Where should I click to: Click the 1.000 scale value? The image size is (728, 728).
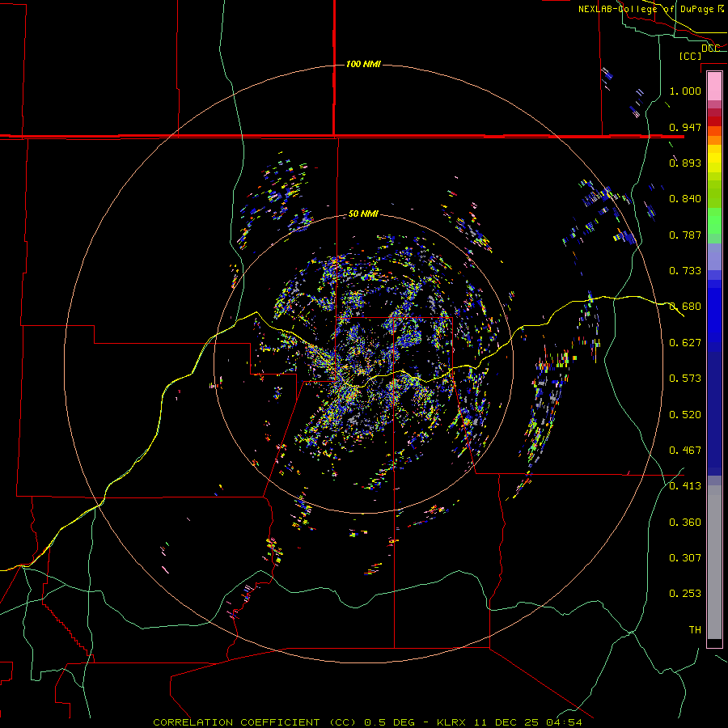click(685, 91)
